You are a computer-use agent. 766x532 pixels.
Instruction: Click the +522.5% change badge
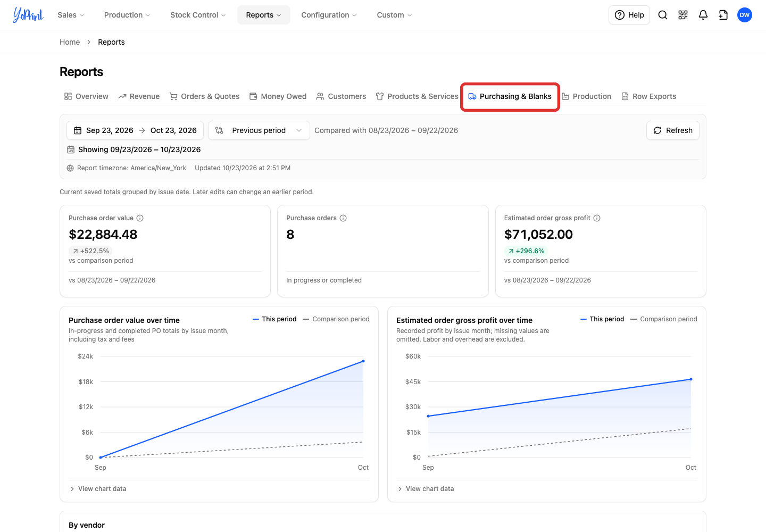pos(90,251)
